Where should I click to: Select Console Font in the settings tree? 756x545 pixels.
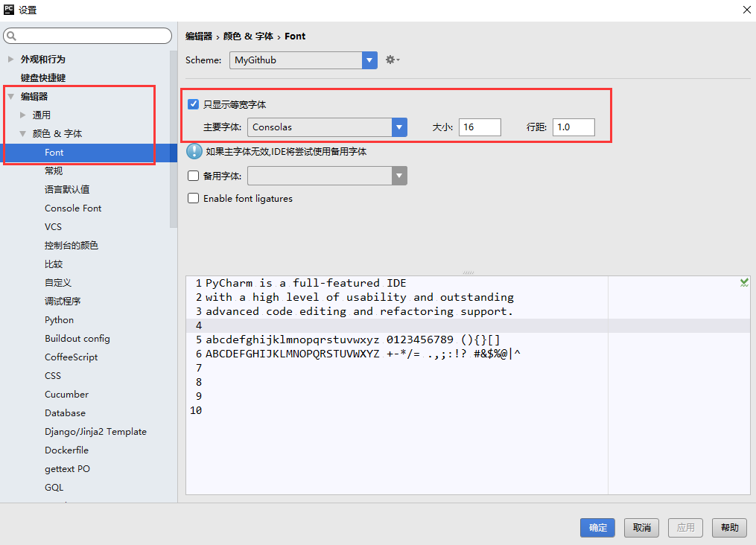click(73, 208)
